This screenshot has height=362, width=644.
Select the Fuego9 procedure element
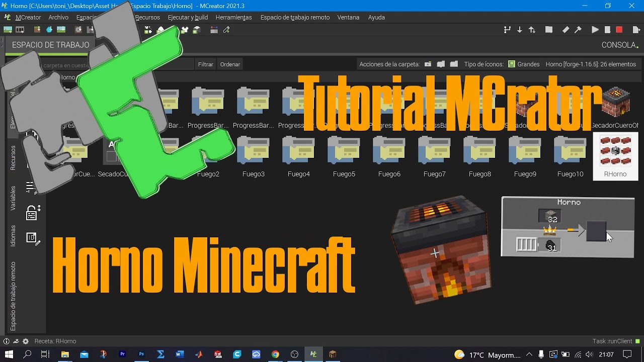(x=525, y=157)
